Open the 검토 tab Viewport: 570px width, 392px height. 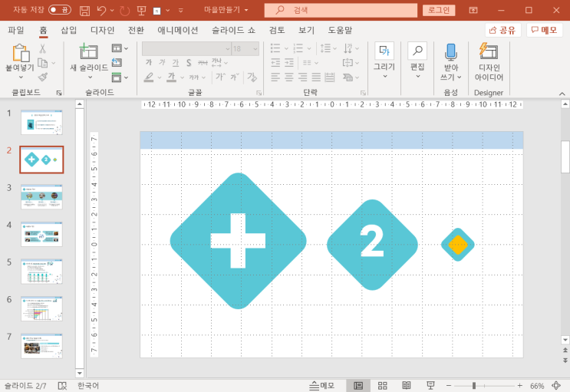pos(277,30)
